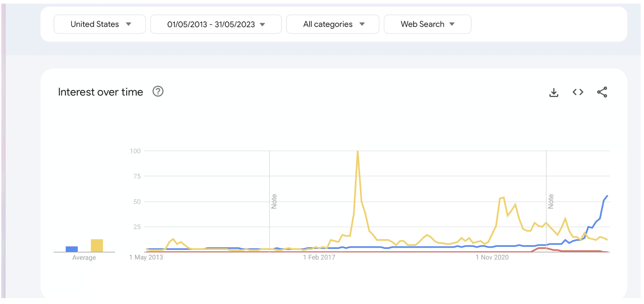
Task: Click the first Note marker on chart
Action: point(274,201)
